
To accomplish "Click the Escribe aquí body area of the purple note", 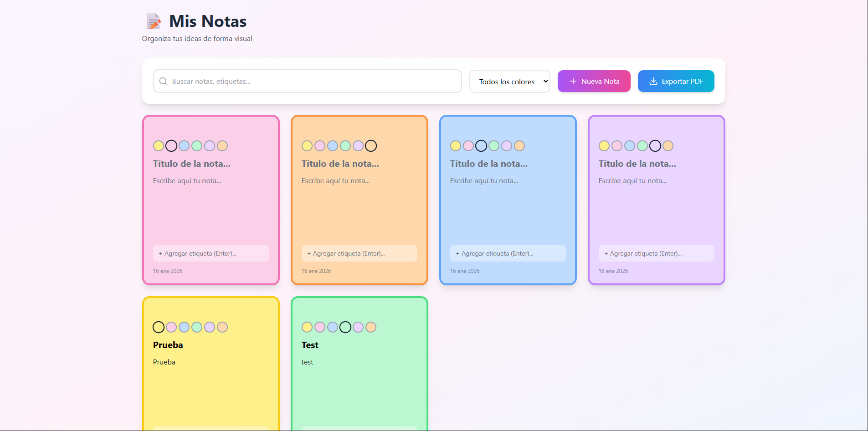I will pyautogui.click(x=657, y=207).
